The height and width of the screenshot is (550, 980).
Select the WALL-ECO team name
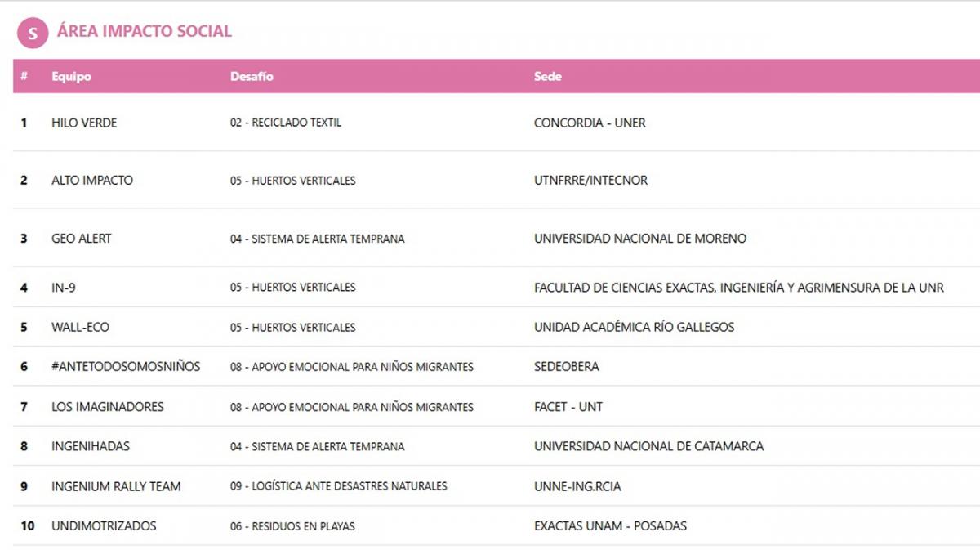coord(80,328)
